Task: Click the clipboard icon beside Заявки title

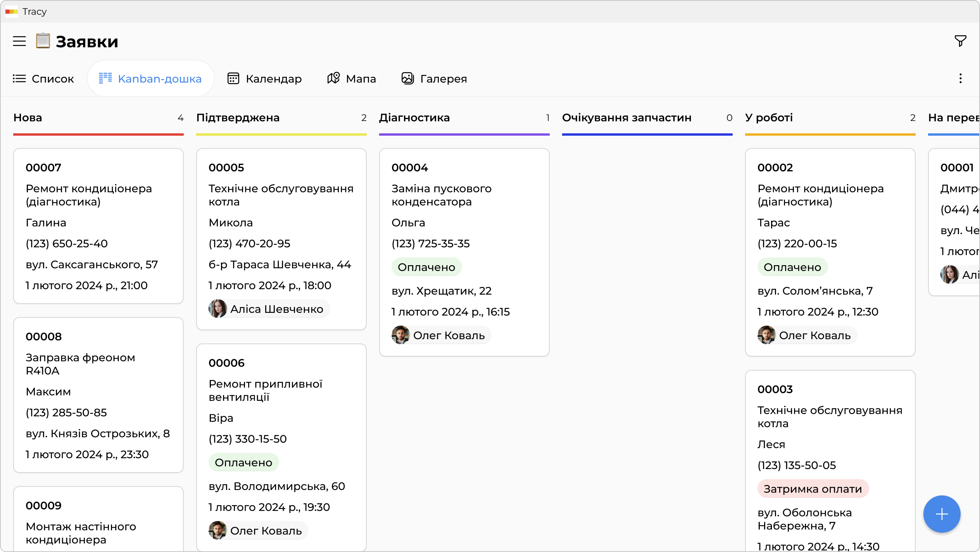Action: click(43, 41)
